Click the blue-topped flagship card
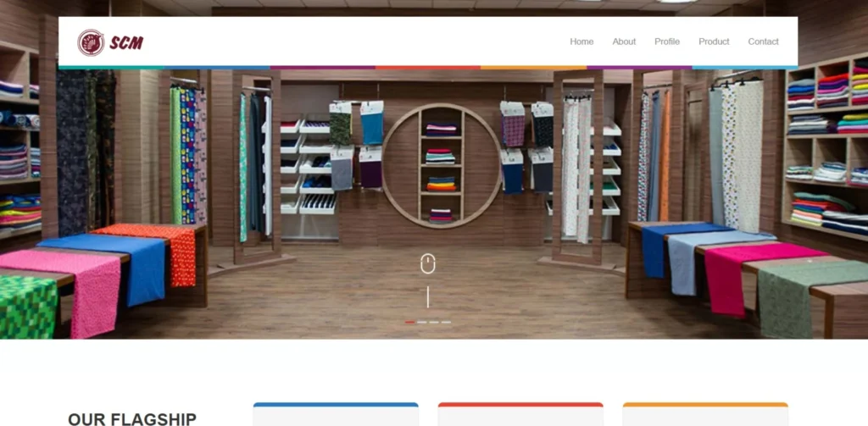Screen dimensions: 868x426 coord(336,414)
